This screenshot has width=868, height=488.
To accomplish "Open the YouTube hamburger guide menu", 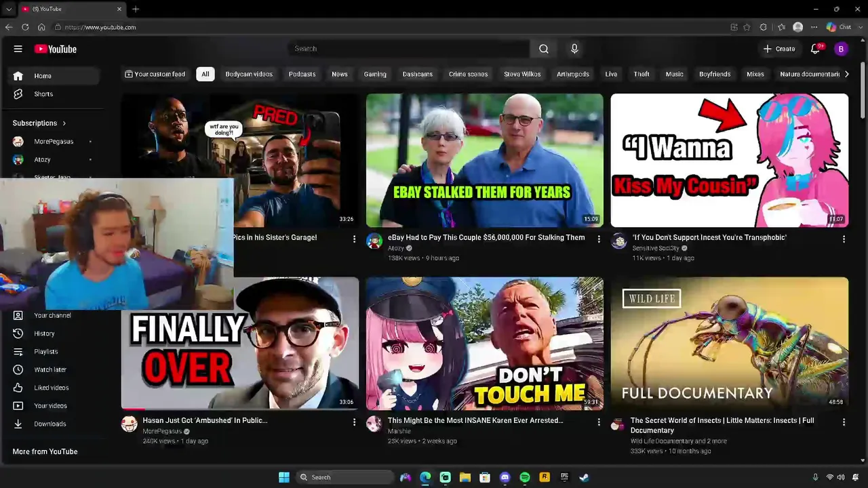I will point(18,49).
